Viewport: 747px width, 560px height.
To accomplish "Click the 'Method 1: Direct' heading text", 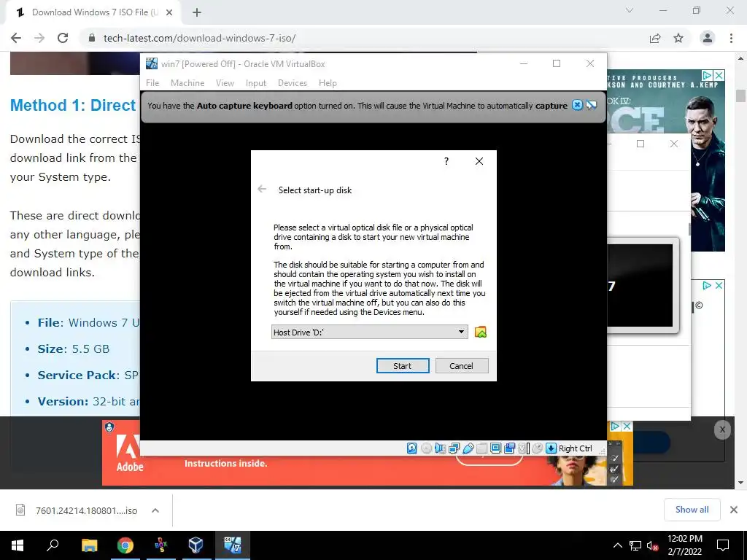I will pos(73,105).
